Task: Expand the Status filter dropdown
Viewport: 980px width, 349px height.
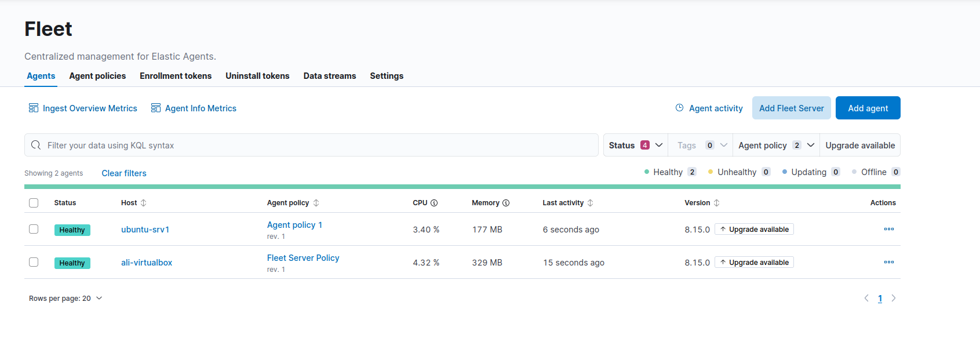Action: pyautogui.click(x=636, y=145)
